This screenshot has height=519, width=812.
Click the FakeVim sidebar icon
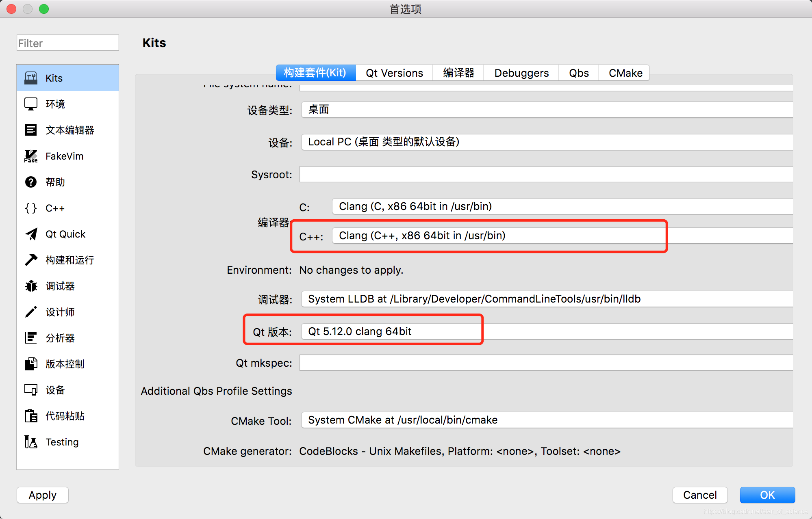(x=30, y=156)
